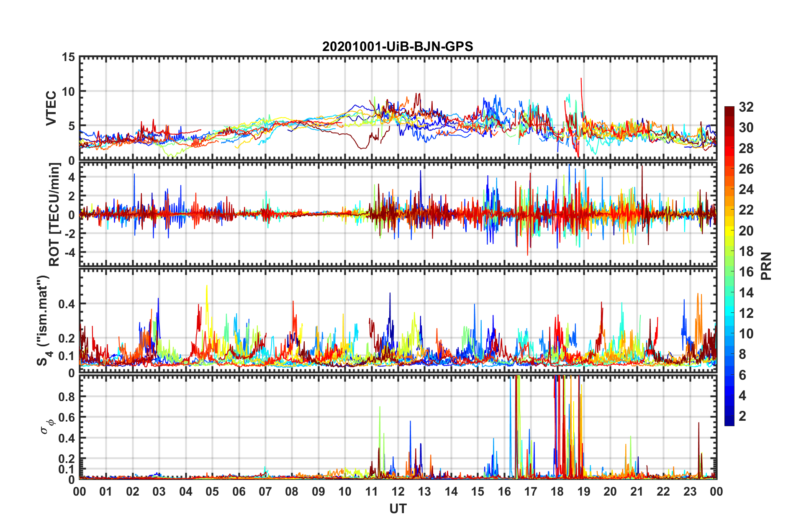Screen dimensions: 796x532
Task: Click x-axis tick label 12
Action: [x=398, y=491]
